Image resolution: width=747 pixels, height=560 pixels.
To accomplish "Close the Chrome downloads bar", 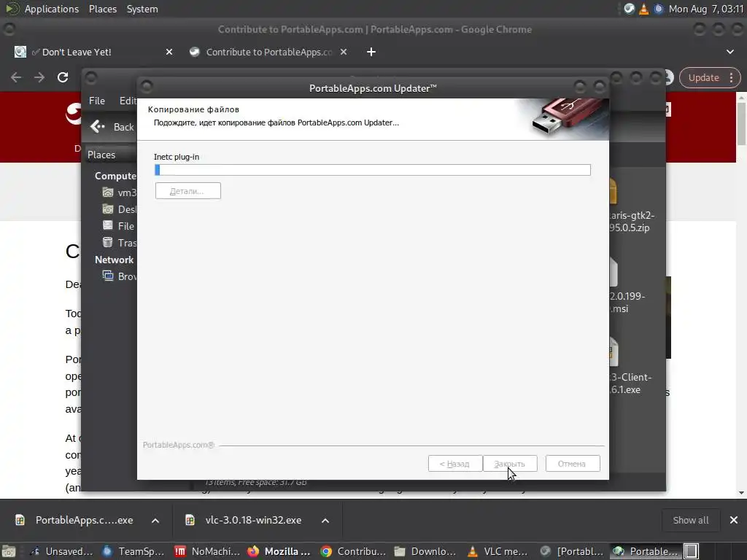I will click(x=734, y=521).
